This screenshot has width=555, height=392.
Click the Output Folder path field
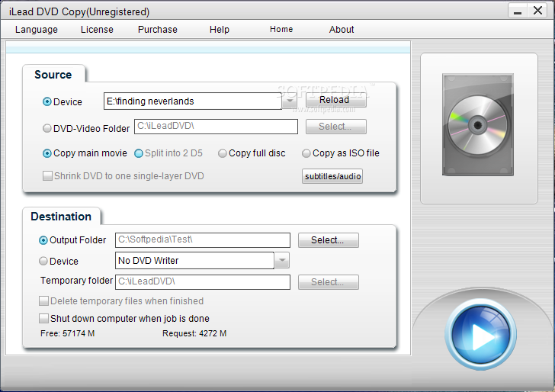pos(203,240)
